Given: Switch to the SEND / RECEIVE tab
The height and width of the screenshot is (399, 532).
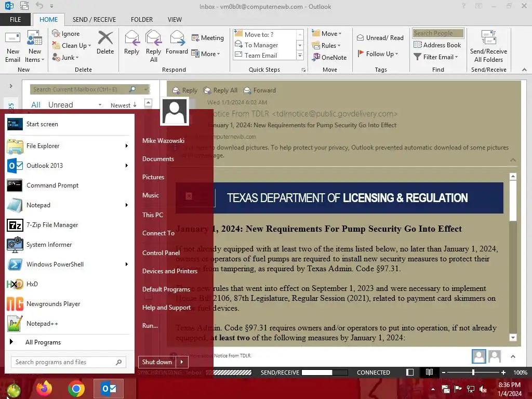Looking at the screenshot, I should (x=94, y=19).
